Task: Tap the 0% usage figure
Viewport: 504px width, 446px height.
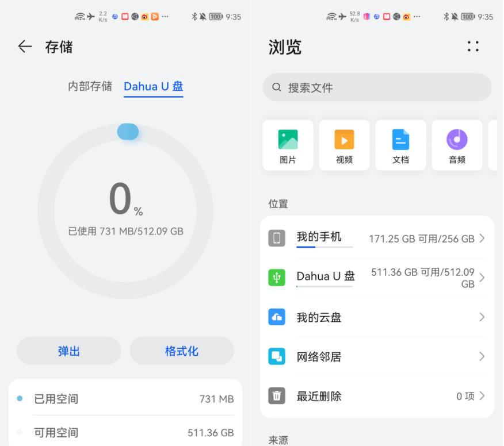Action: click(x=125, y=199)
